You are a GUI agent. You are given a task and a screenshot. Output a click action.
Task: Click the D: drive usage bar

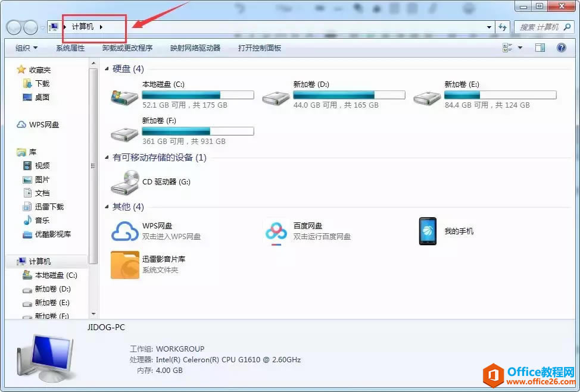pos(349,95)
